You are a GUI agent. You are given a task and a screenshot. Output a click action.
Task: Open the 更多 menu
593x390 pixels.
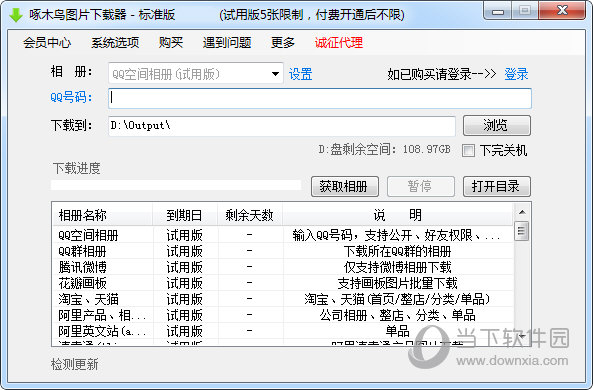pos(283,42)
